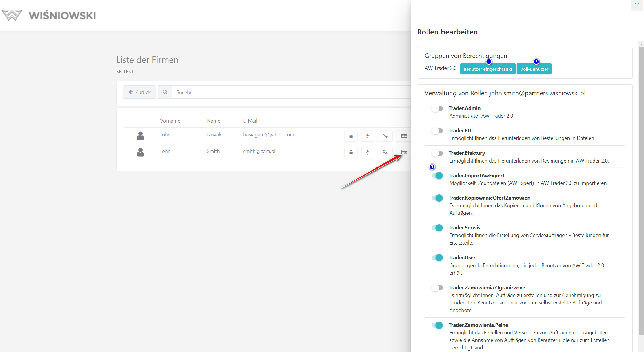
Task: Click key icon in John Novak row
Action: point(385,136)
